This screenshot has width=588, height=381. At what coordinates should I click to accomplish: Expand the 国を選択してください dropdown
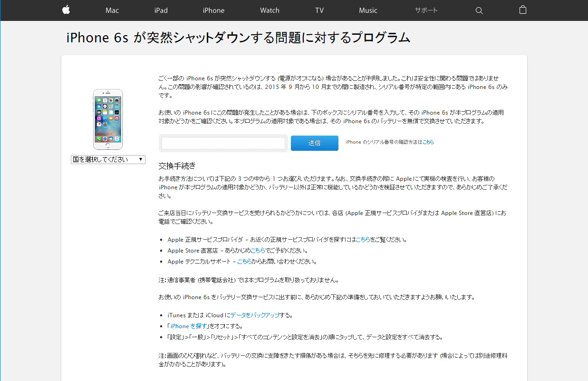108,160
